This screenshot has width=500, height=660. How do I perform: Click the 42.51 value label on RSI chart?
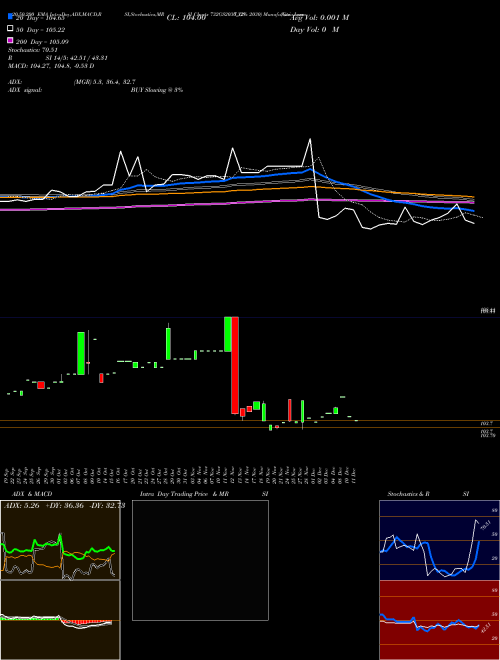point(484,629)
